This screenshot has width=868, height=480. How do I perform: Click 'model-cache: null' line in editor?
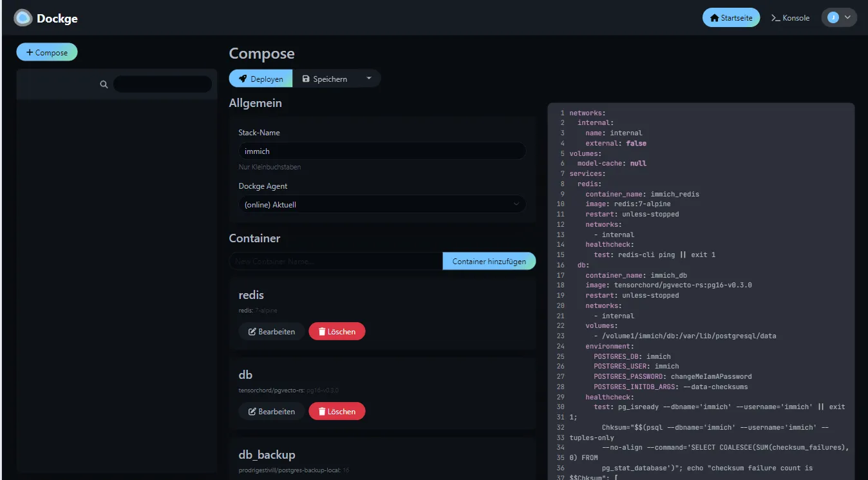[612, 163]
